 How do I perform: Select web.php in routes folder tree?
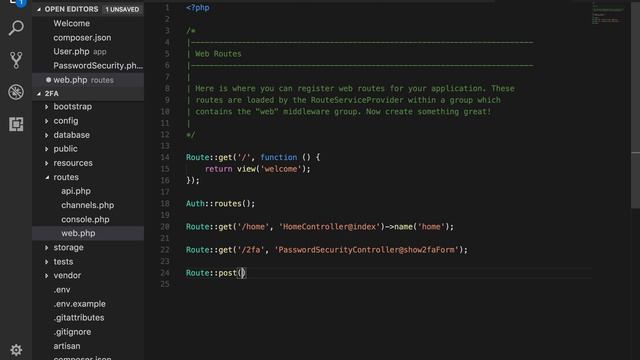pos(88,233)
